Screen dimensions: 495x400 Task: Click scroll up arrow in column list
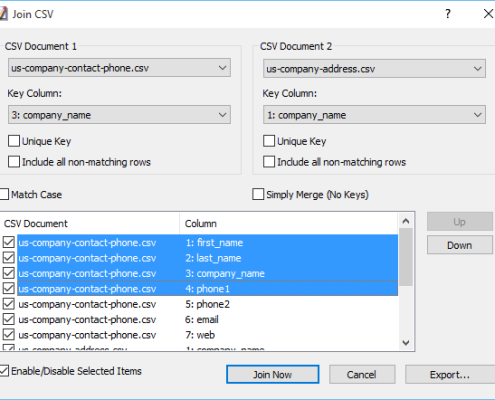point(406,221)
